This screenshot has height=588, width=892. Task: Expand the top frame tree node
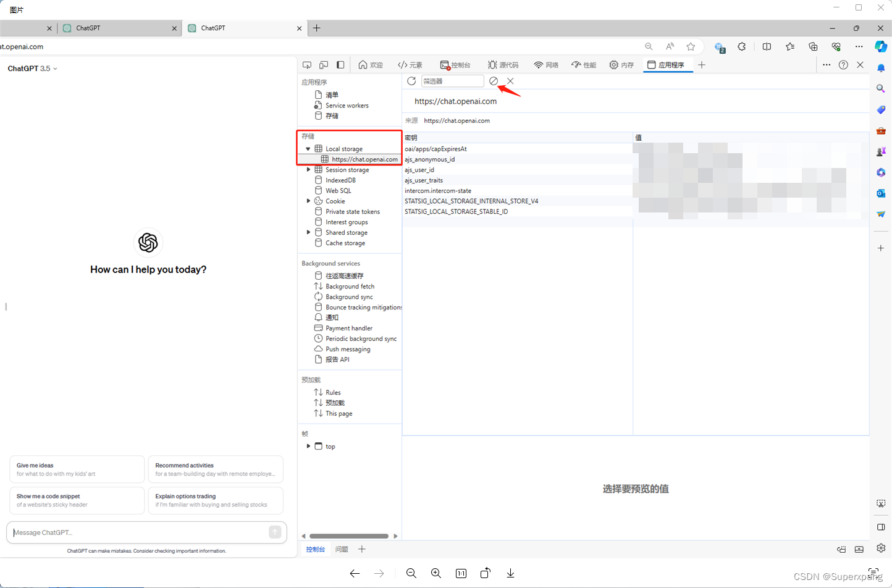click(308, 446)
